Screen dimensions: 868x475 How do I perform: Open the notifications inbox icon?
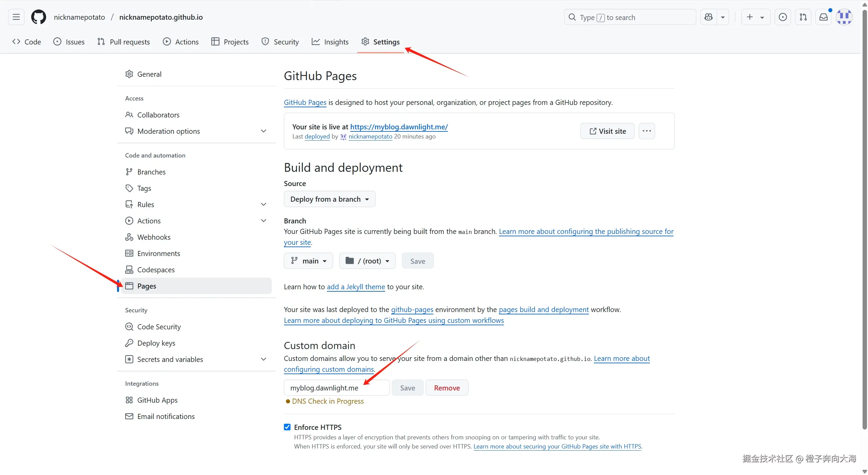point(823,17)
